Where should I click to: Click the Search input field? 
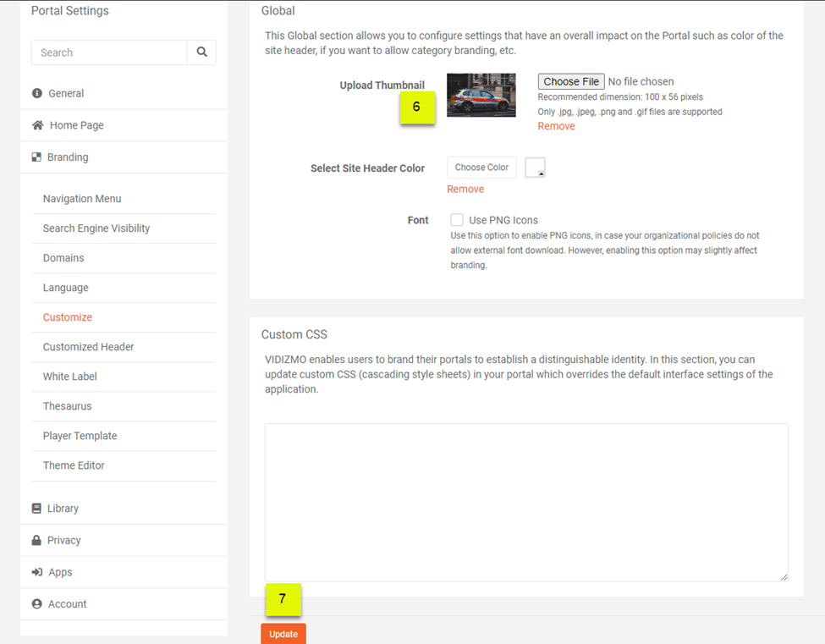[110, 52]
